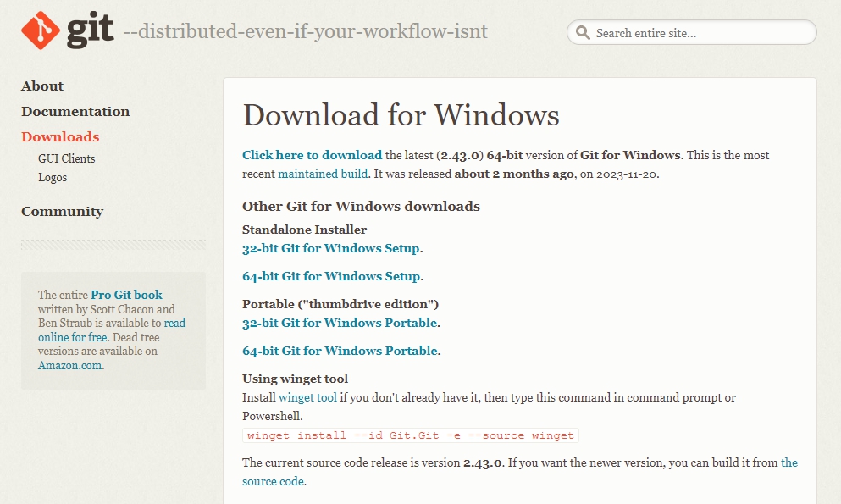Download 32-bit Git for Windows Portable
The width and height of the screenshot is (841, 504).
[340, 323]
